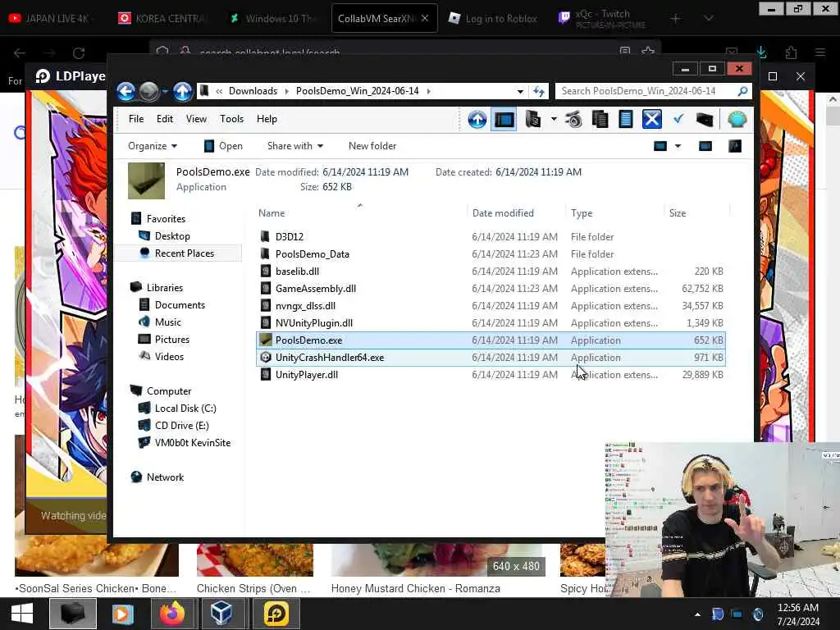Open Favorites in the navigation pane
This screenshot has height=630, width=840.
point(166,218)
